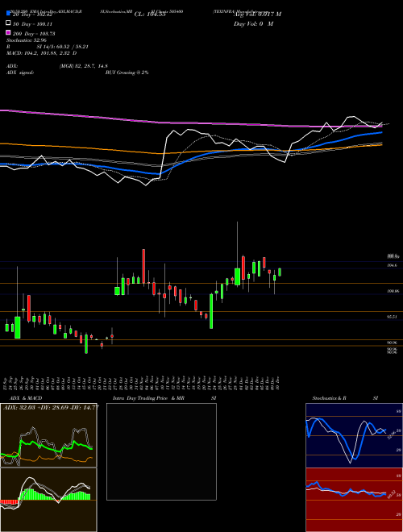This screenshot has width=403, height=532.
Task: Click the 'Avg Vol: 0.017 M' reading
Action: [257, 14]
